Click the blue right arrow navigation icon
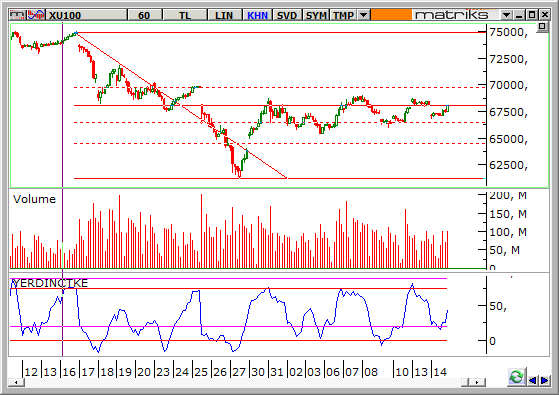Screen dimensions: 559x395 point(544,380)
